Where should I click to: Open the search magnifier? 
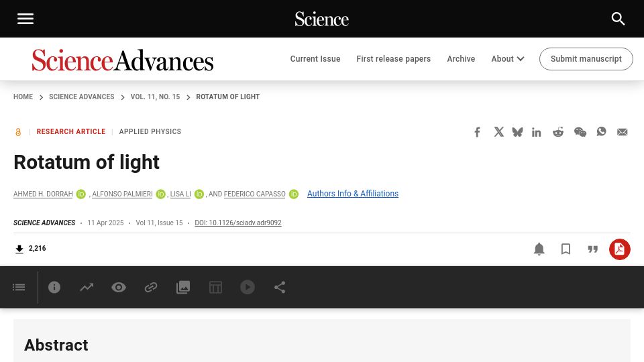coord(618,19)
